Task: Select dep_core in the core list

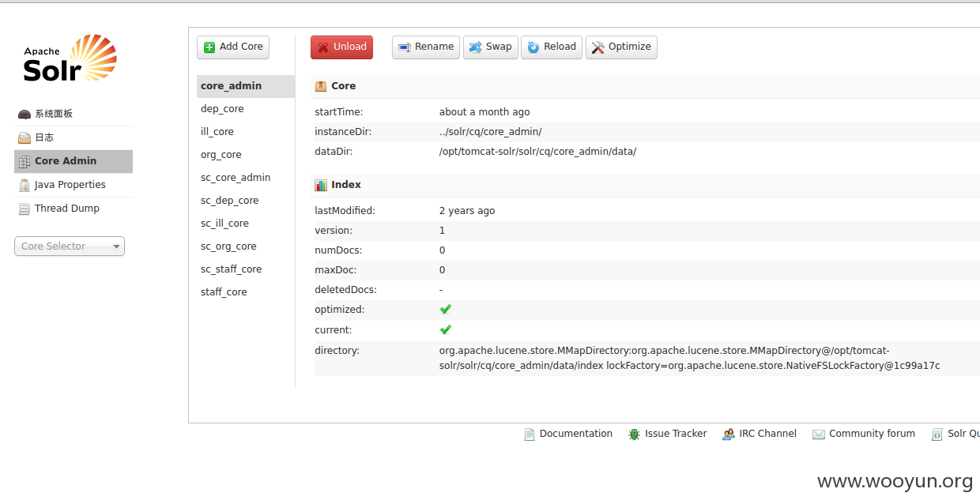Action: click(246, 109)
